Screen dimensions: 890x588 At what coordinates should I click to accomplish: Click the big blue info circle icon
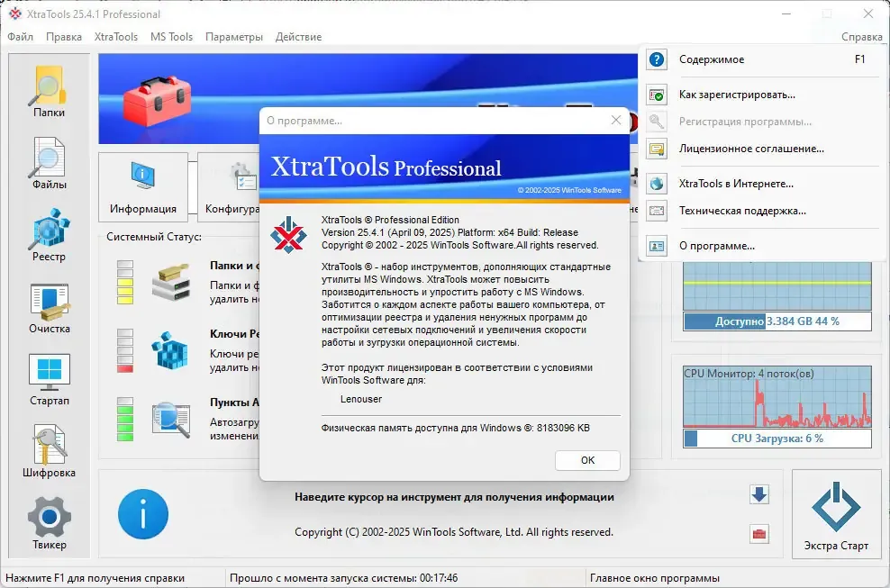(x=143, y=514)
